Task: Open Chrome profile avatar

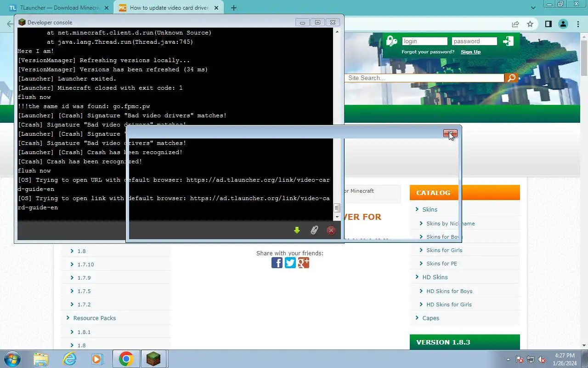Action: [563, 24]
